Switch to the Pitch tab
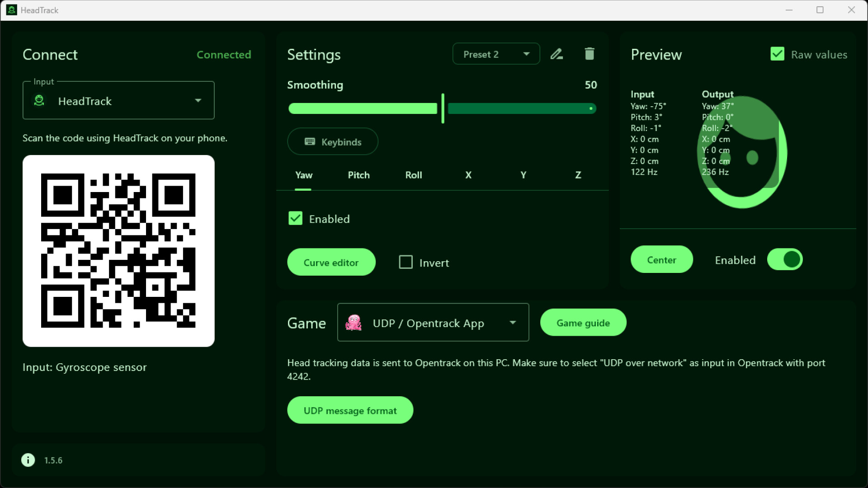 click(x=359, y=175)
